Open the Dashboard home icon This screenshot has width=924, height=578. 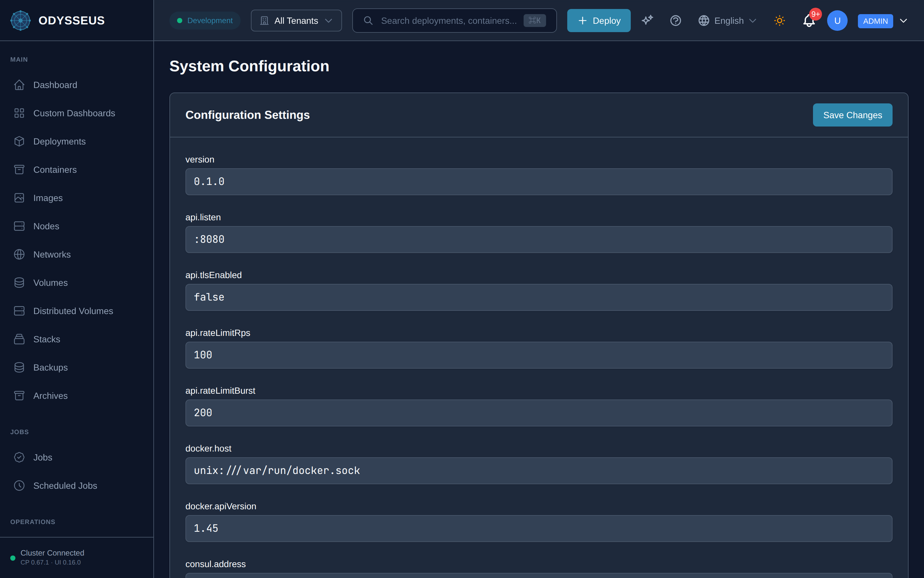tap(19, 85)
